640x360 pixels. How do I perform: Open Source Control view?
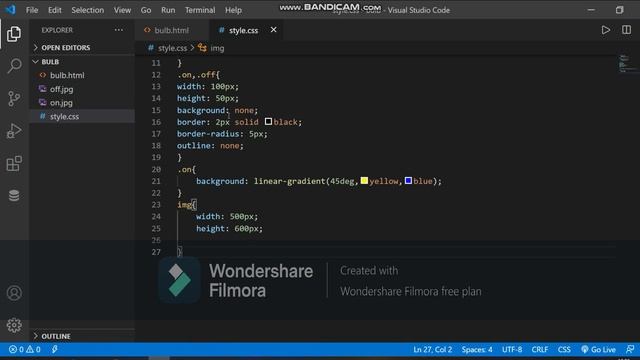[x=14, y=98]
